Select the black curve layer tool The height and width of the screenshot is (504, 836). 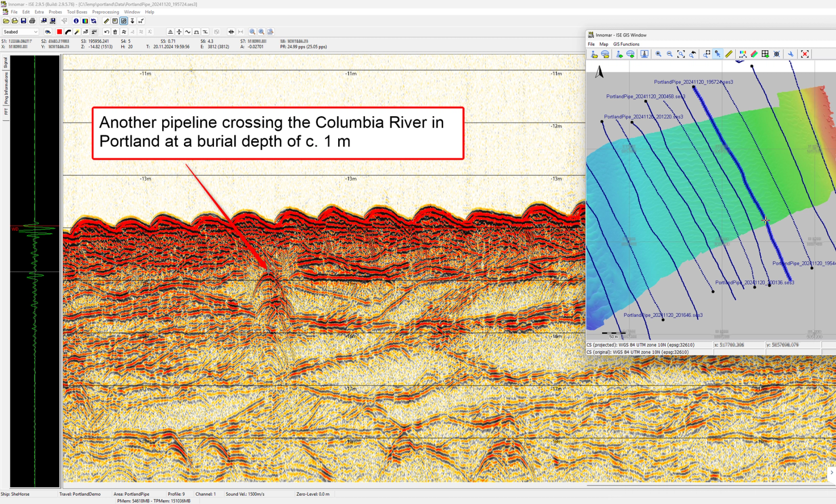68,32
